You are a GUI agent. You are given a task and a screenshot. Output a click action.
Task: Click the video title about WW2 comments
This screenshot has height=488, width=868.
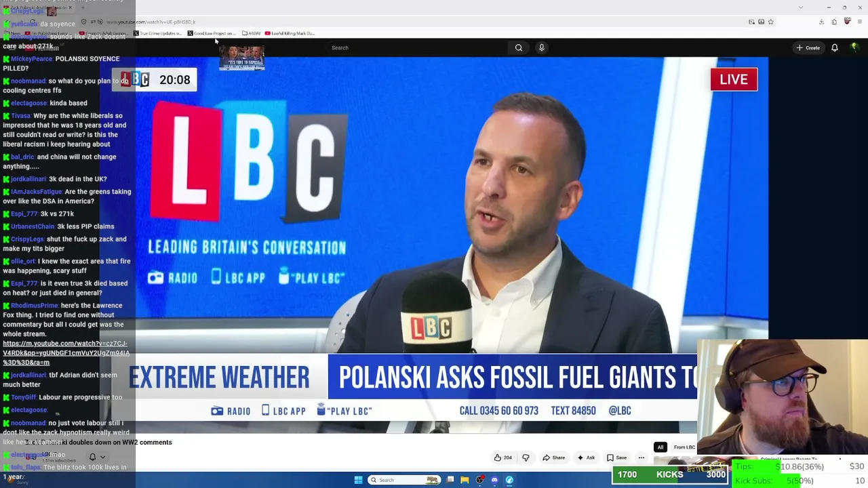[x=99, y=442]
